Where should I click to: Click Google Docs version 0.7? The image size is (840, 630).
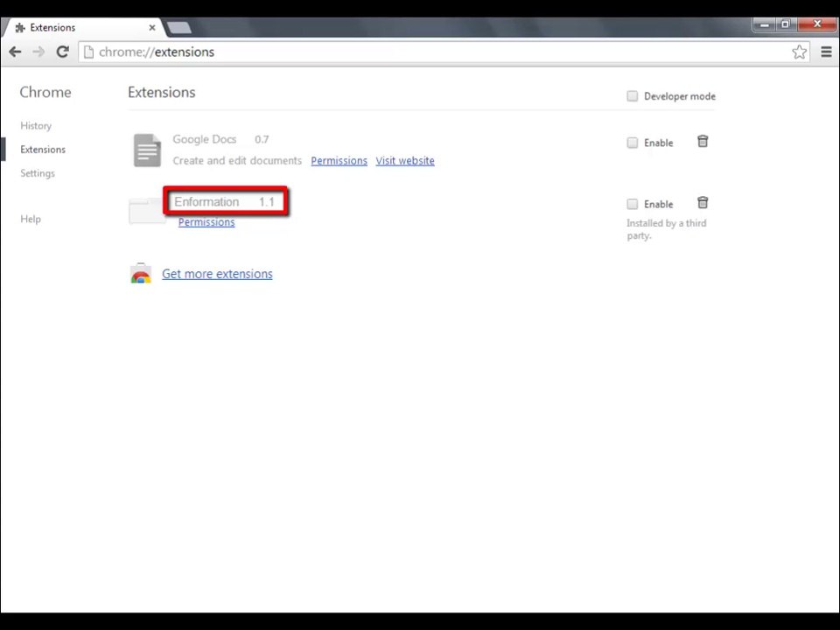tap(262, 139)
